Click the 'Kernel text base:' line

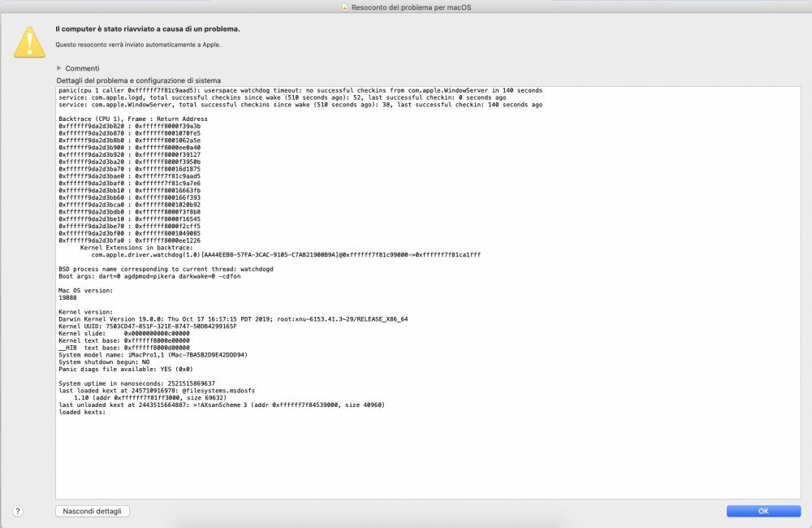pos(124,341)
